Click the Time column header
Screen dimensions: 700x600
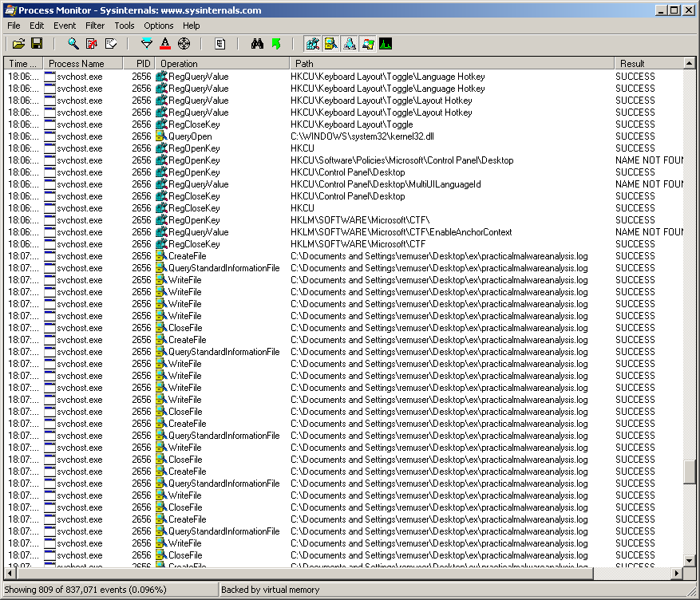(x=23, y=63)
